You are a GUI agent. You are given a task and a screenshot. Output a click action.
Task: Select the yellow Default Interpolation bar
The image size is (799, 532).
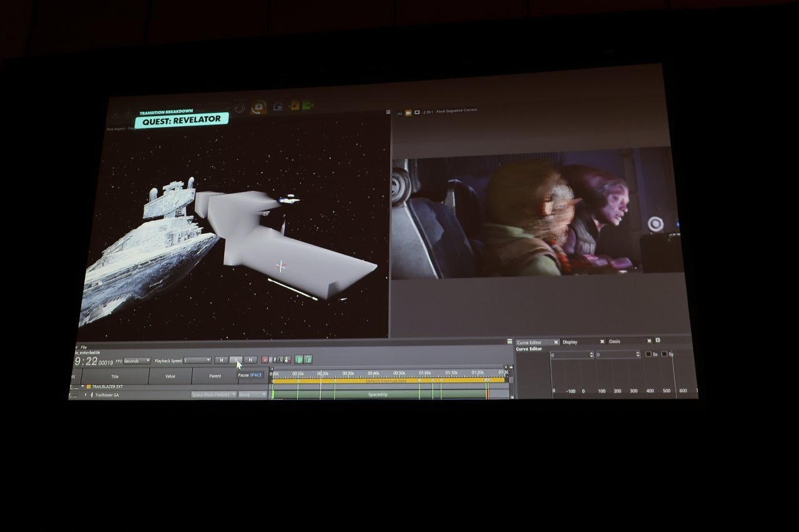pos(388,380)
